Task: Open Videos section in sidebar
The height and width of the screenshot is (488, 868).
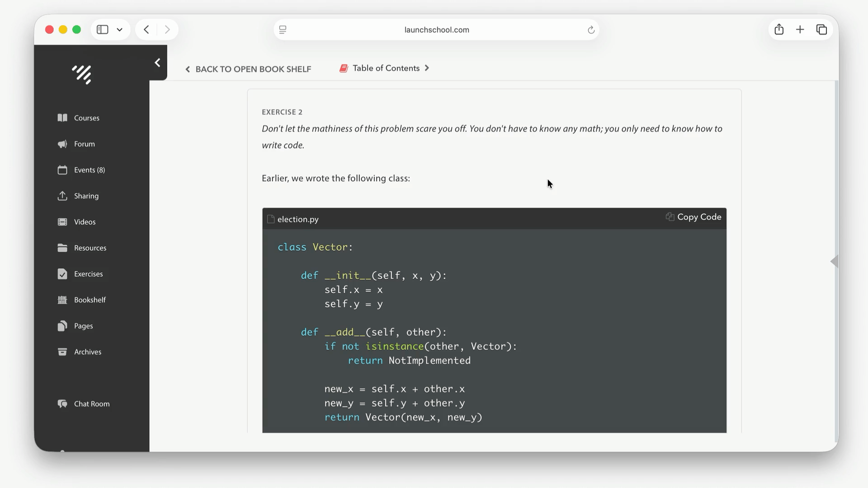Action: 85,222
